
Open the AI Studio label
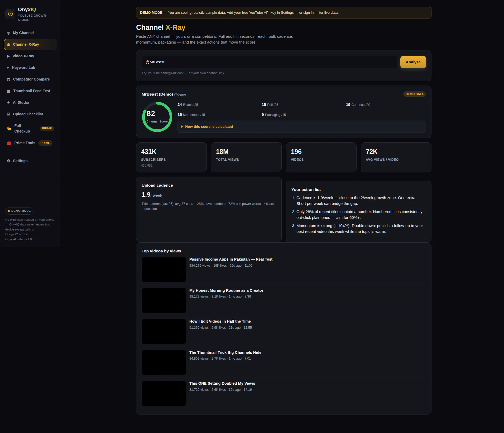21,102
